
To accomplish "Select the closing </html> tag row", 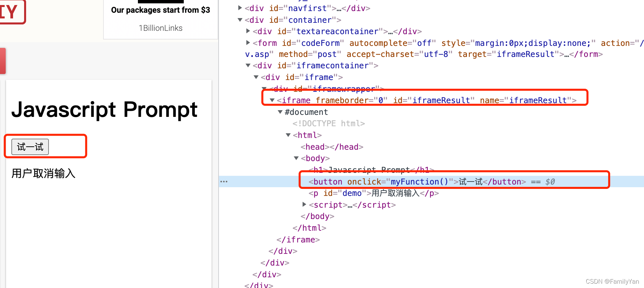I will coord(309,228).
